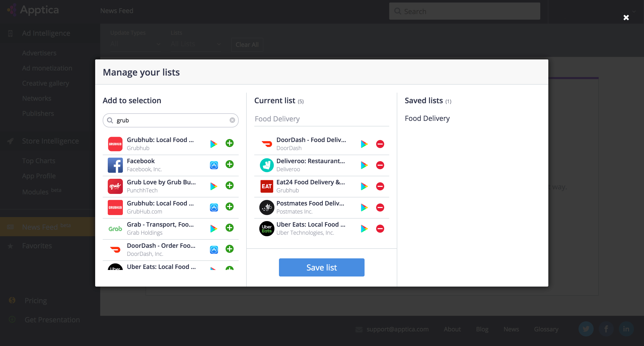Add Grab - Transport app to list
This screenshot has width=644, height=346.
(229, 228)
